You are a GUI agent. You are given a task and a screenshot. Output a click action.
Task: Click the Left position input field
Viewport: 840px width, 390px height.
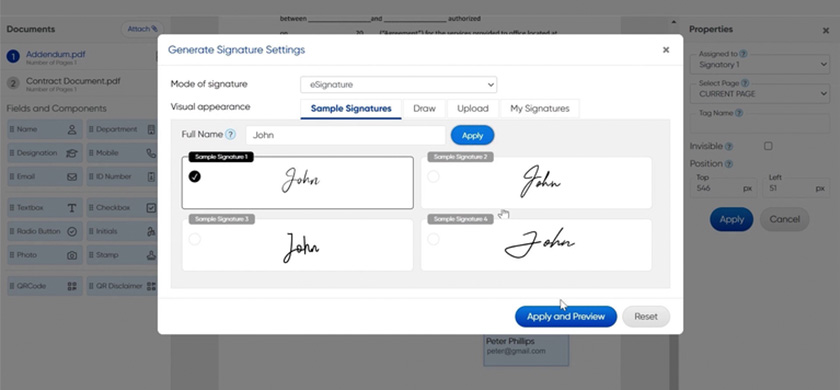point(796,189)
